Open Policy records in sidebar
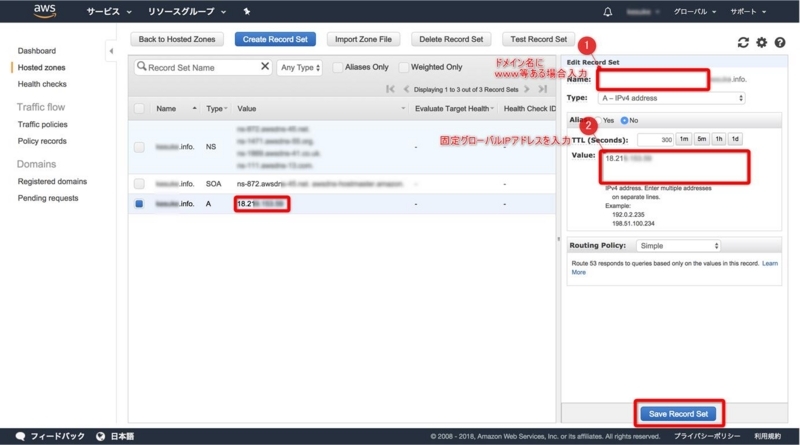This screenshot has width=800, height=445. (x=42, y=141)
